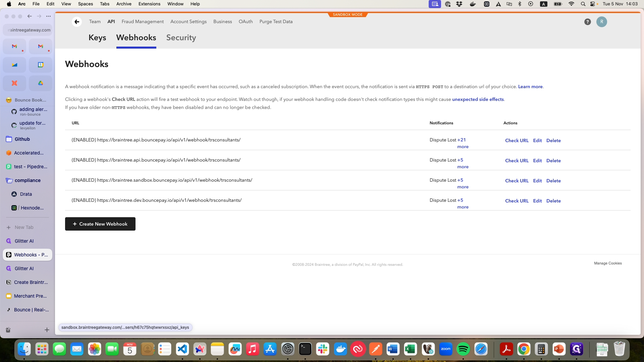The height and width of the screenshot is (362, 644).
Task: Expand the Github folder in sidebar
Action: click(28, 139)
